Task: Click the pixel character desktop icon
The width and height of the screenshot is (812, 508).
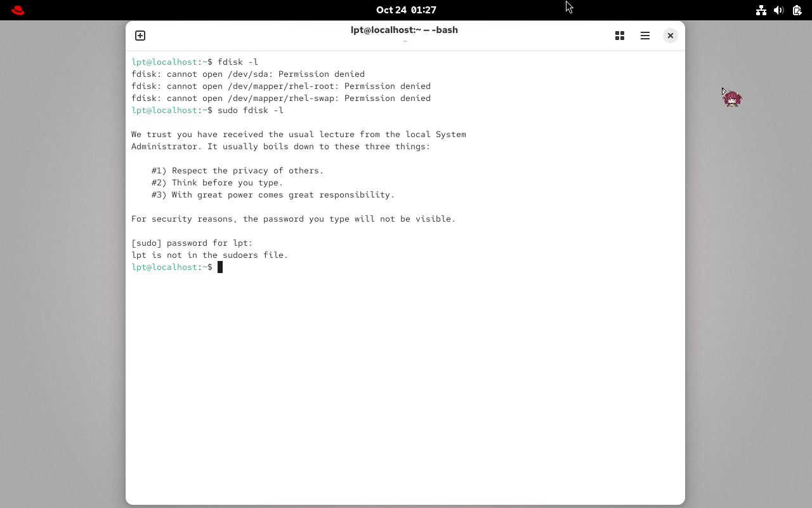Action: pyautogui.click(x=732, y=98)
